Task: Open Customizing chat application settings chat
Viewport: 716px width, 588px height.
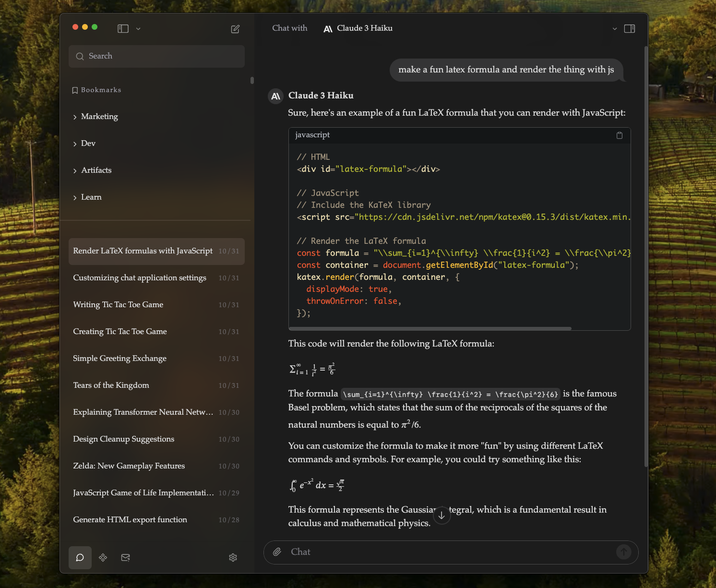Action: point(156,278)
